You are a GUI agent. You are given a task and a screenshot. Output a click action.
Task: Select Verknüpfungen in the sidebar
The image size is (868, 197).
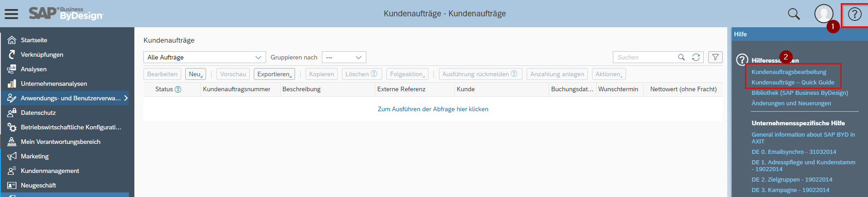coord(42,54)
